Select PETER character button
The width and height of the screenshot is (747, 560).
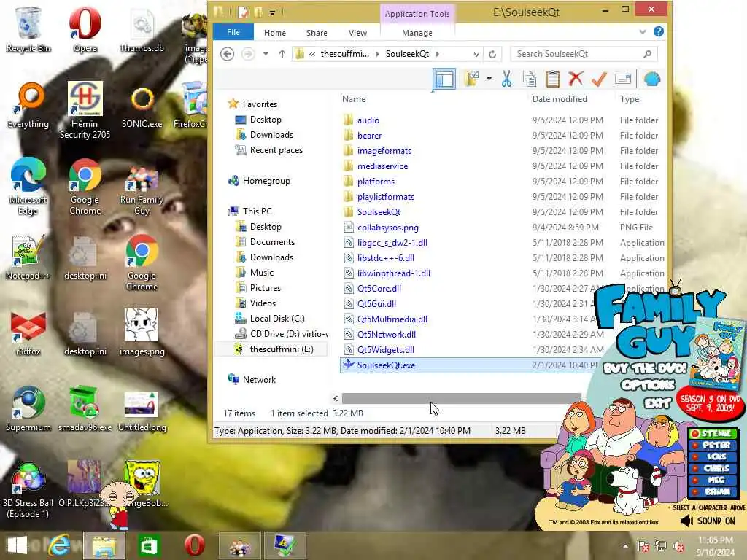tap(713, 445)
